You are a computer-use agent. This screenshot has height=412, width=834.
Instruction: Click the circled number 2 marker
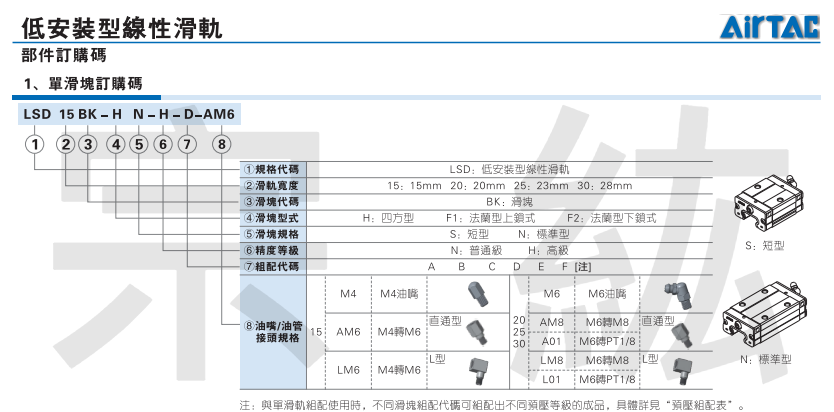66,145
